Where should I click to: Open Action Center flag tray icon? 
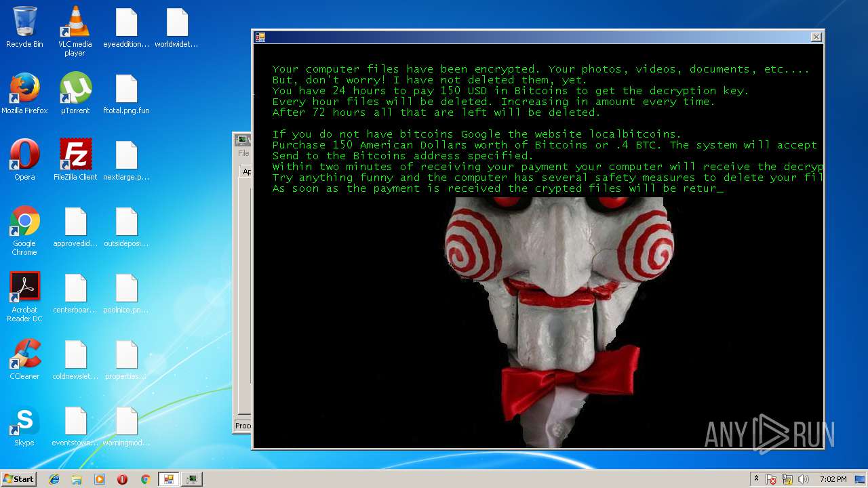tap(772, 479)
